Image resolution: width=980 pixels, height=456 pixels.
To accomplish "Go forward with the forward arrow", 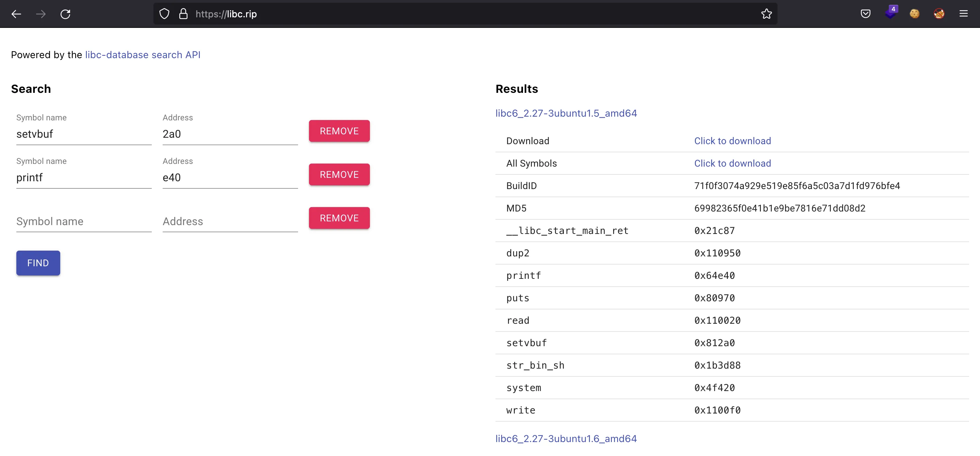I will point(41,14).
